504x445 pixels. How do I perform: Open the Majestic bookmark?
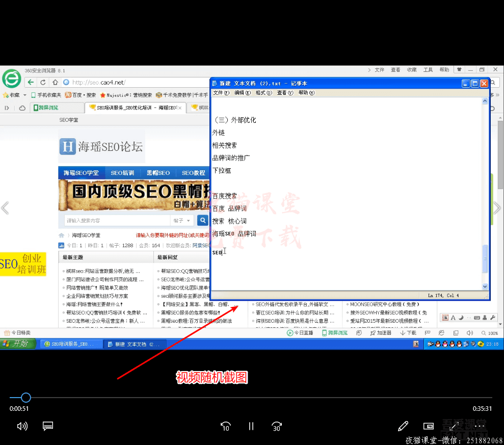tap(126, 95)
